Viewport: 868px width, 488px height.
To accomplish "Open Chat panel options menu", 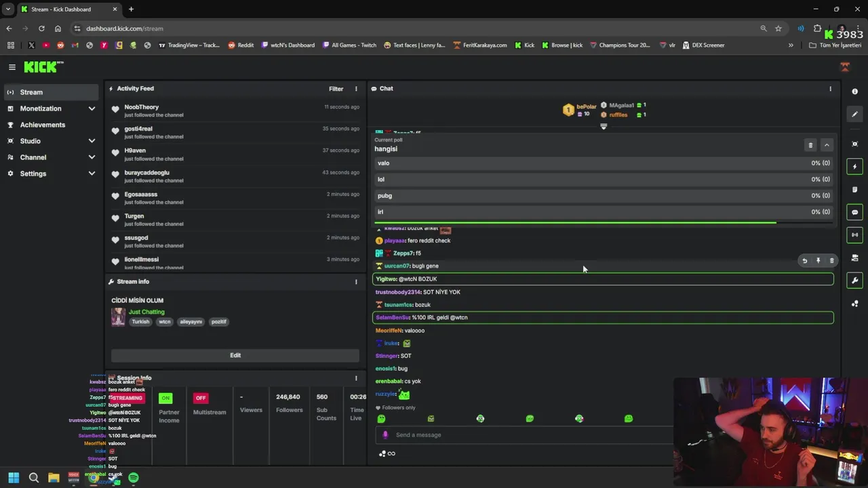I will [830, 89].
